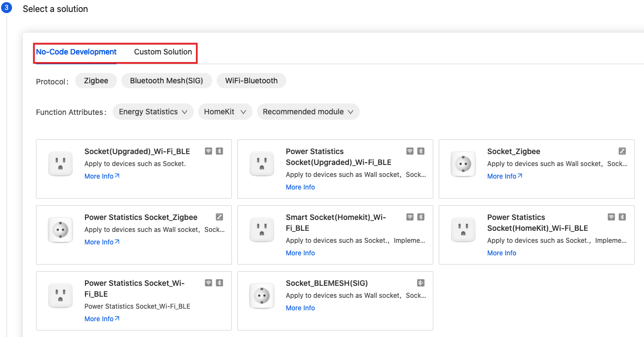The width and height of the screenshot is (644, 337).
Task: Select the No-Code Development tab
Action: (76, 52)
